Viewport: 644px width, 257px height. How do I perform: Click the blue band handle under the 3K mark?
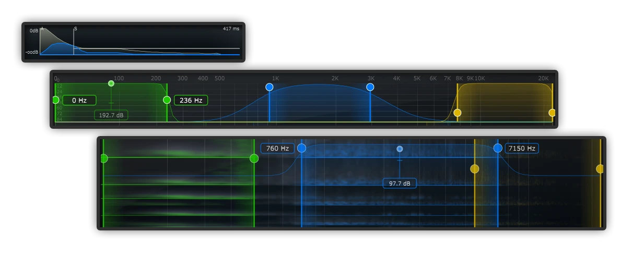pyautogui.click(x=370, y=87)
